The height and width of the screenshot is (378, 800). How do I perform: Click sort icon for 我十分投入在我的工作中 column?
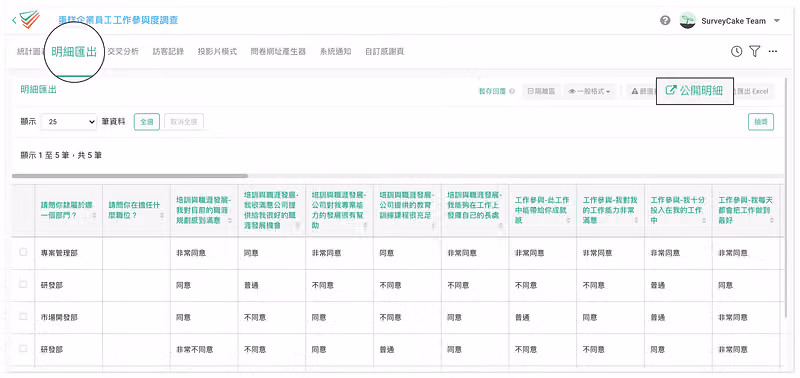point(705,220)
